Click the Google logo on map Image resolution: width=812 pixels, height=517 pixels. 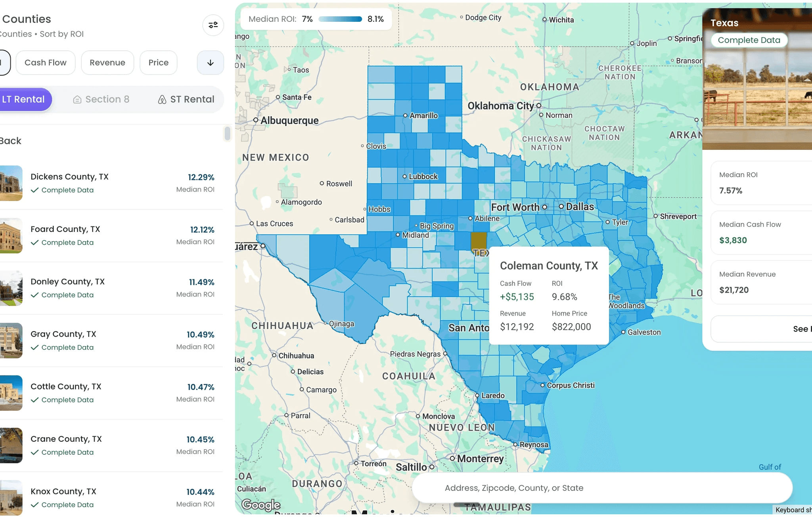[261, 504]
